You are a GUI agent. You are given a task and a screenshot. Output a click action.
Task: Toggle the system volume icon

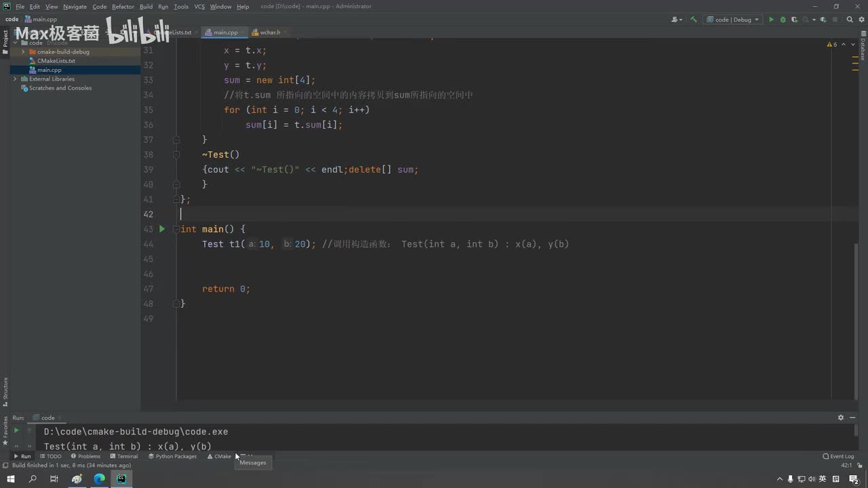point(812,479)
